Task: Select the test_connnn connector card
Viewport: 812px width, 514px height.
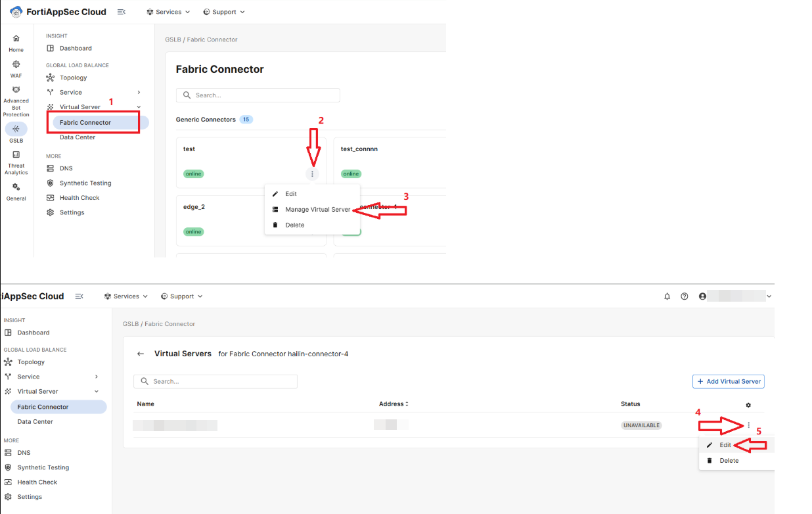Action: point(388,158)
